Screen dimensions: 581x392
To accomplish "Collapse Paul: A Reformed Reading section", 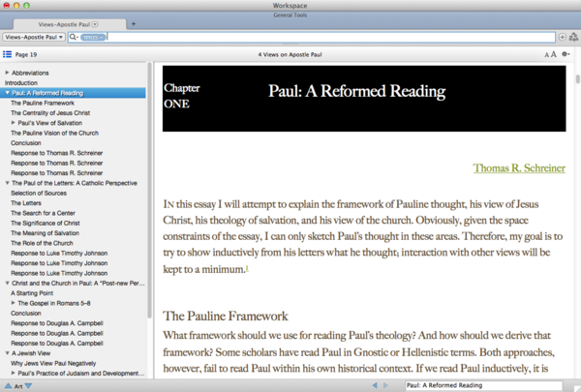I will pos(7,93).
